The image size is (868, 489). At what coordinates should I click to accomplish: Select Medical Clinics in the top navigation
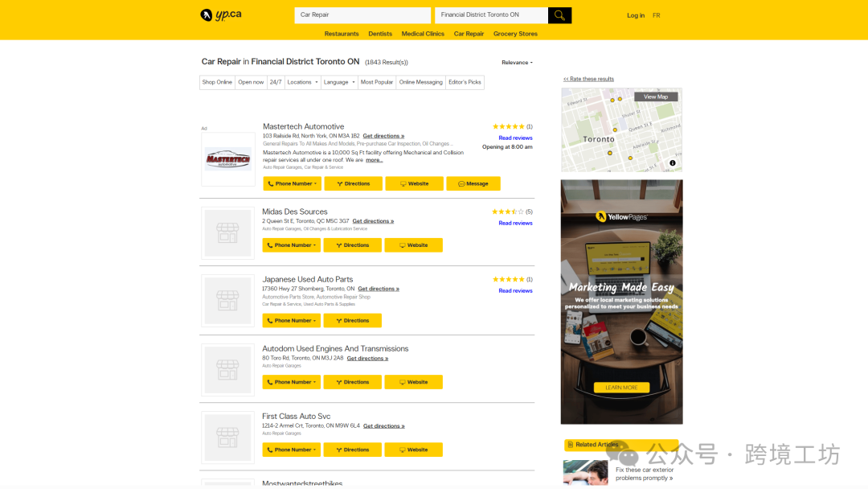[x=423, y=34]
